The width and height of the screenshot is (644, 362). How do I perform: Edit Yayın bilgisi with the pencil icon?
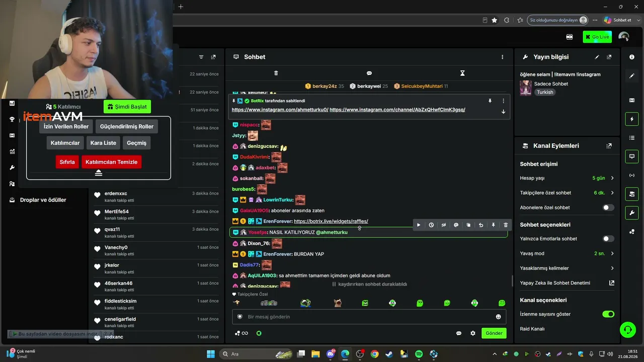pos(597,57)
